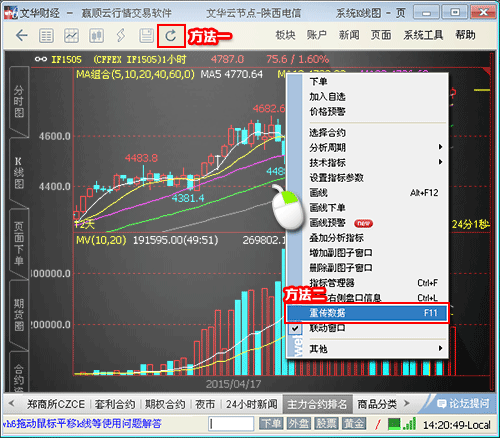The height and width of the screenshot is (438, 500).
Task: Open the scrolling tip about 拖动鼠标平移k线
Action: (x=82, y=424)
